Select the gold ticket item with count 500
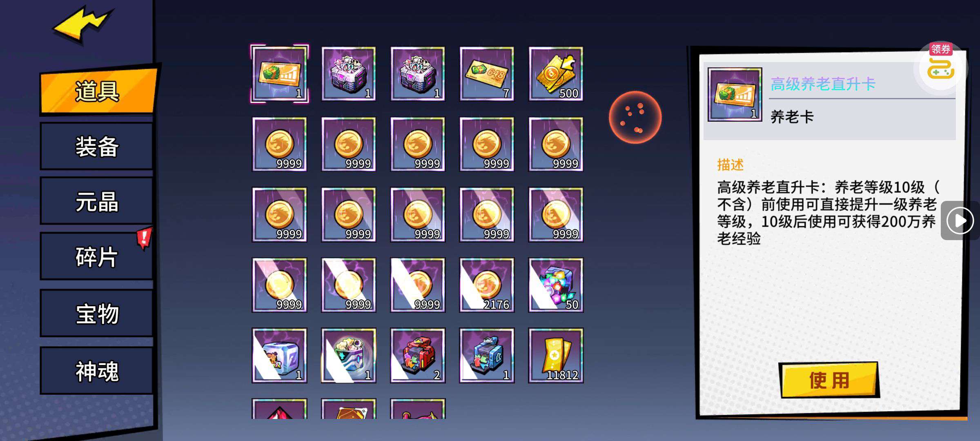This screenshot has width=980, height=441. (556, 73)
